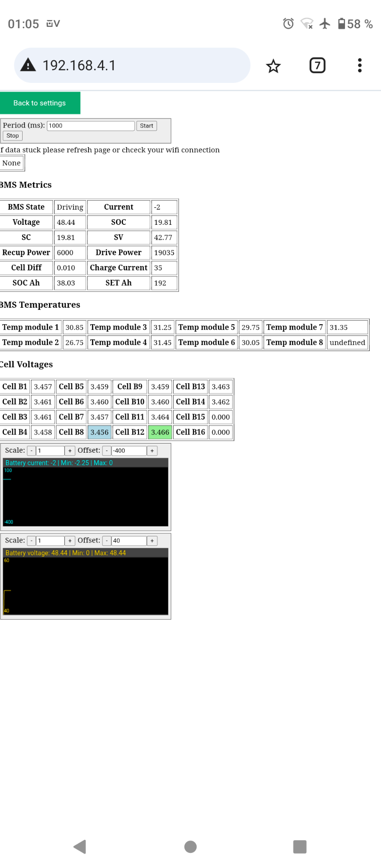This screenshot has width=381, height=868.
Task: Open the tab switcher showing 7 tabs
Action: (x=317, y=66)
